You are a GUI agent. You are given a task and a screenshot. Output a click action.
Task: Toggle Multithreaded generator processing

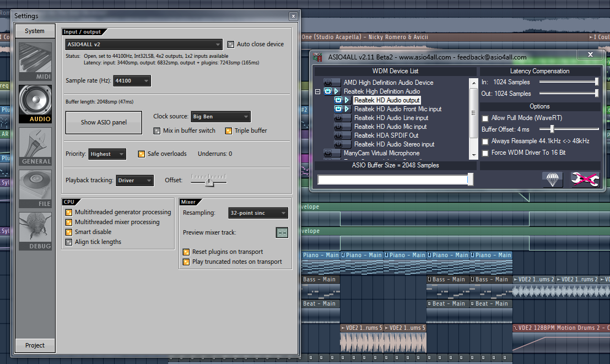tap(69, 213)
